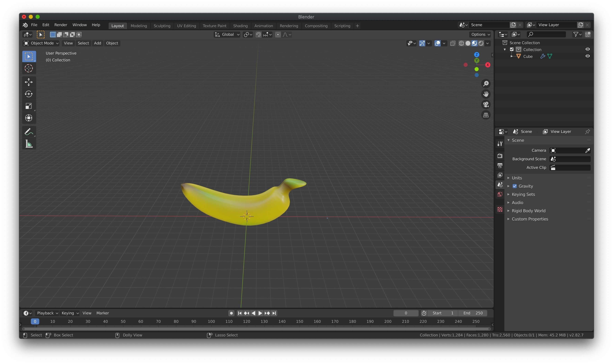Click the Blender logo menu icon
The width and height of the screenshot is (613, 364).
coord(25,25)
